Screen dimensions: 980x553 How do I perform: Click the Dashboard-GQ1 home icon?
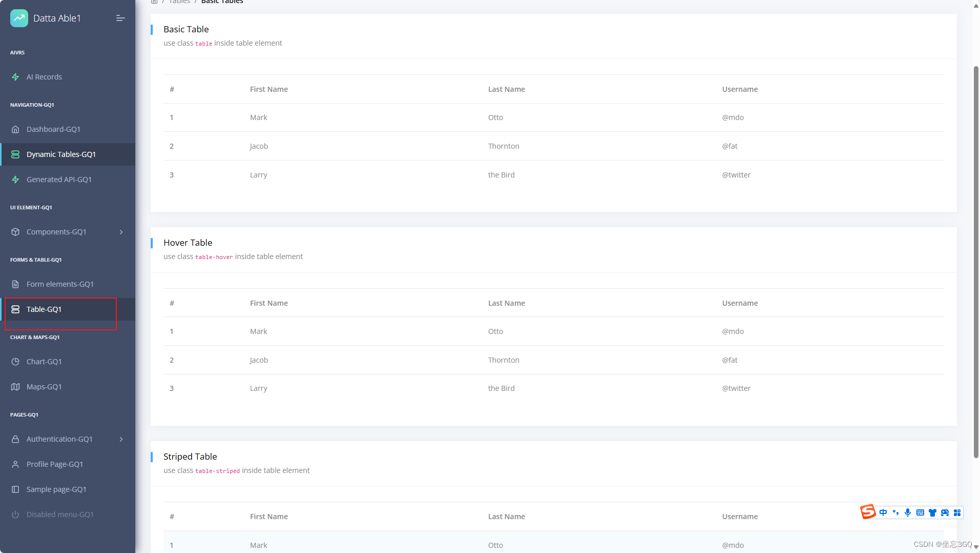tap(16, 129)
